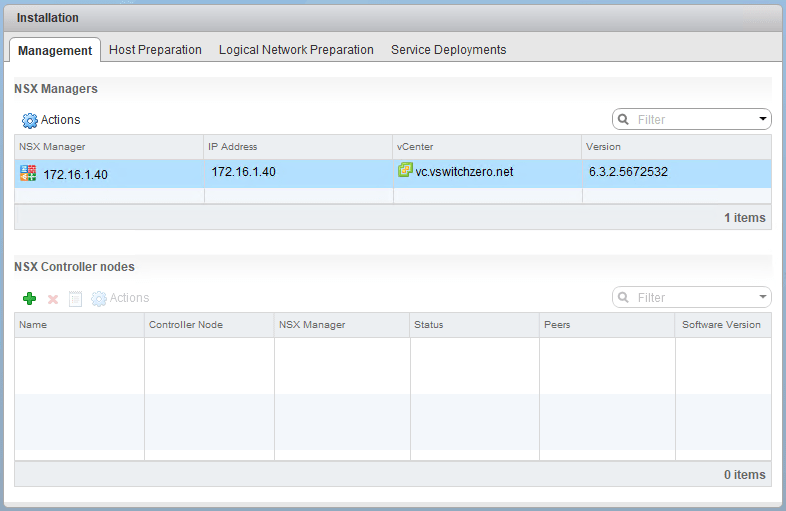Open the NSX Controller nodes filter dropdown arrow
The image size is (786, 511).
[x=763, y=298]
